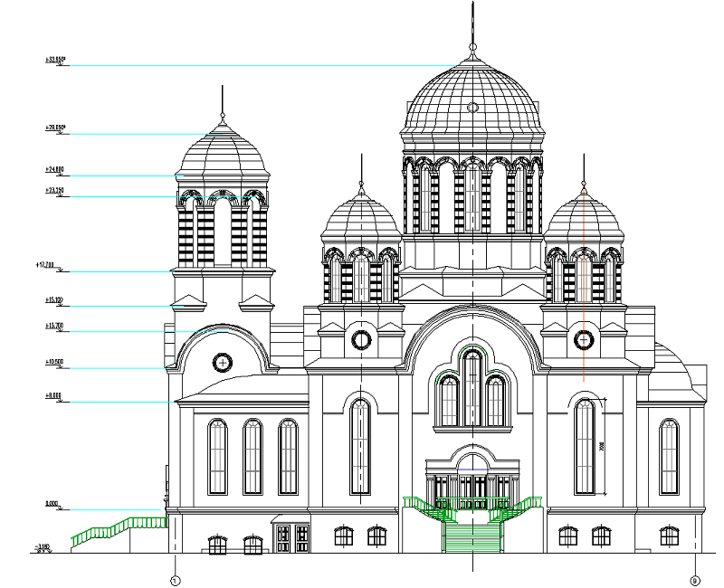
Task: Click the +32.950 elevation label
Action: tap(55, 60)
